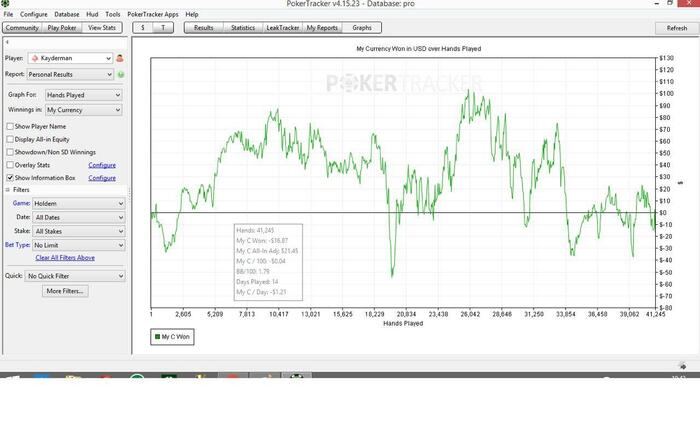Check the Showdown/Non SD Winnings option

tap(10, 152)
